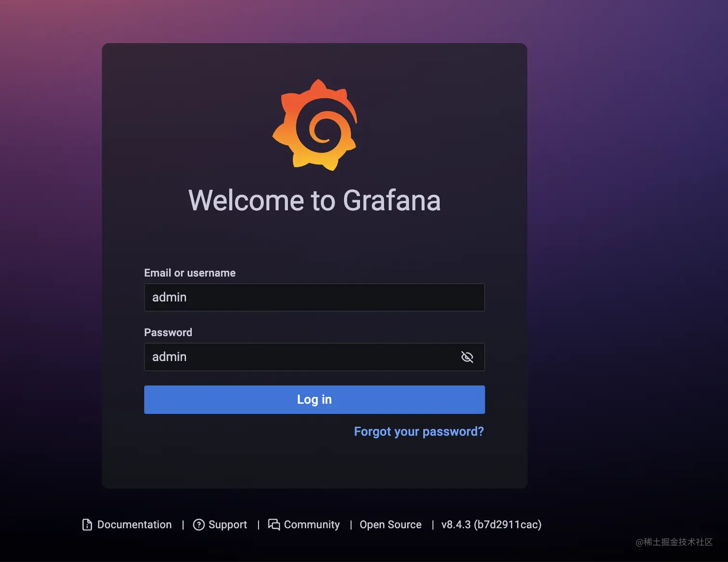Open the Community page

312,524
